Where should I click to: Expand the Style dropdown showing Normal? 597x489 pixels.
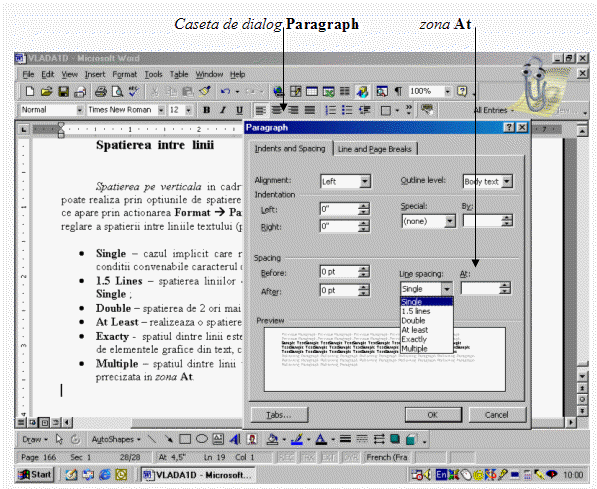click(80, 110)
